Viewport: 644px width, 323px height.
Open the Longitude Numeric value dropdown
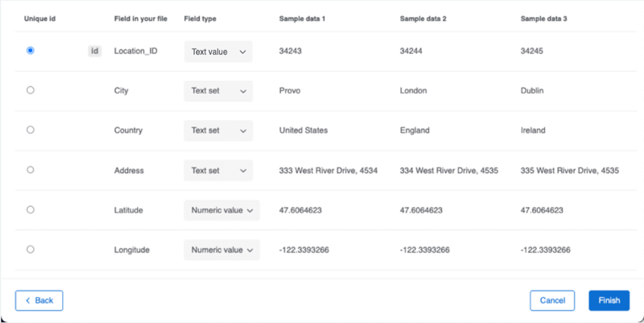[221, 249]
